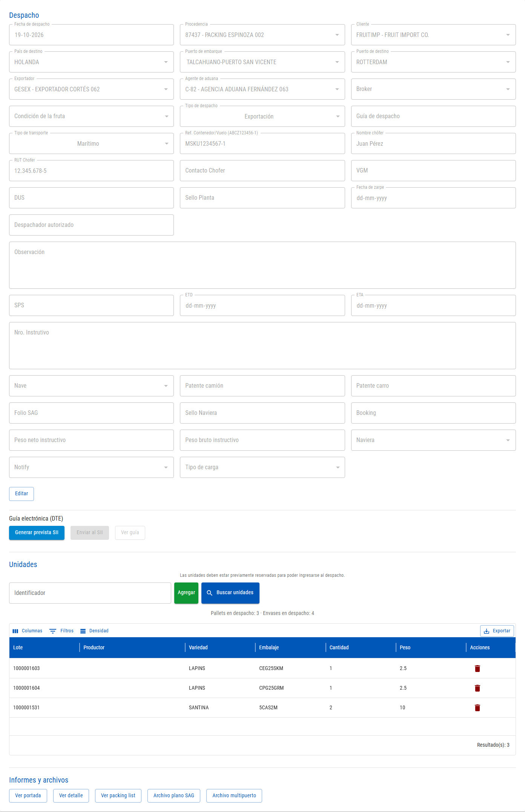Viewport: 525px width, 812px height.
Task: Click the Enviar al SII button
Action: [89, 533]
